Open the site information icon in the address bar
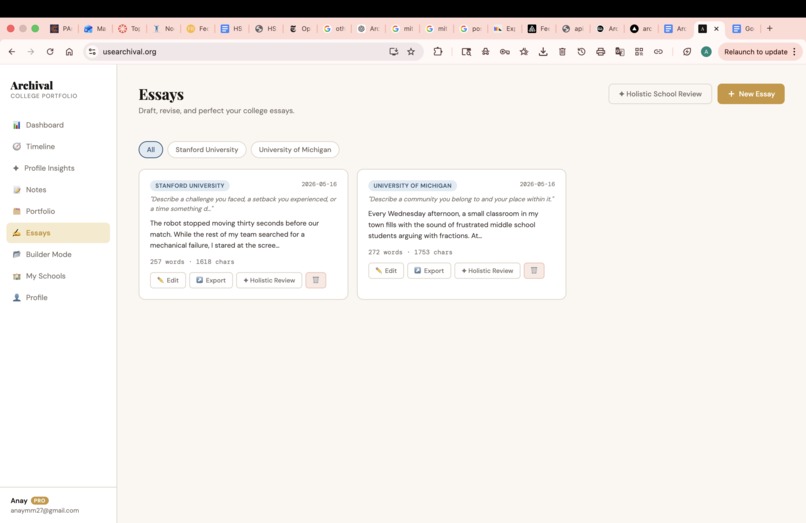The width and height of the screenshot is (806, 523). (92, 52)
